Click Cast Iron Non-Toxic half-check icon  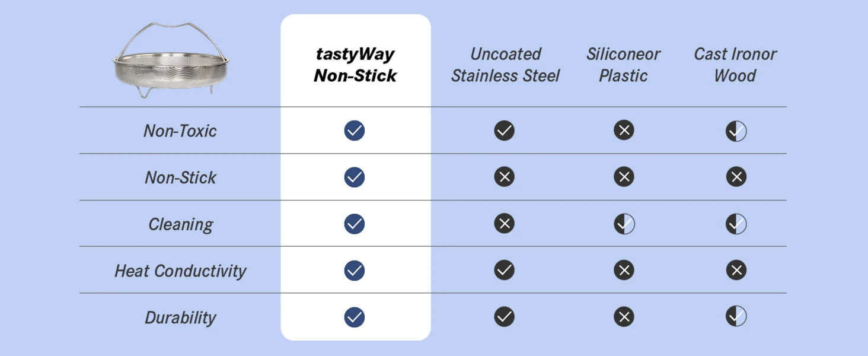point(736,131)
